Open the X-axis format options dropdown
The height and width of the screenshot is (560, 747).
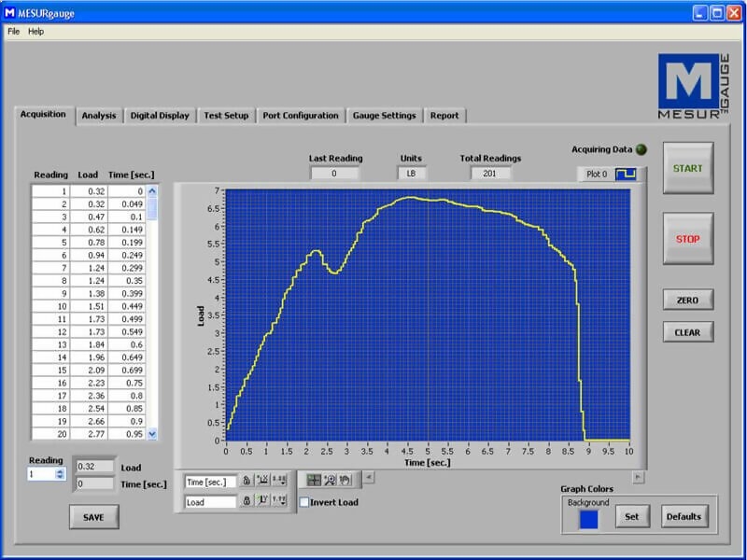click(278, 481)
